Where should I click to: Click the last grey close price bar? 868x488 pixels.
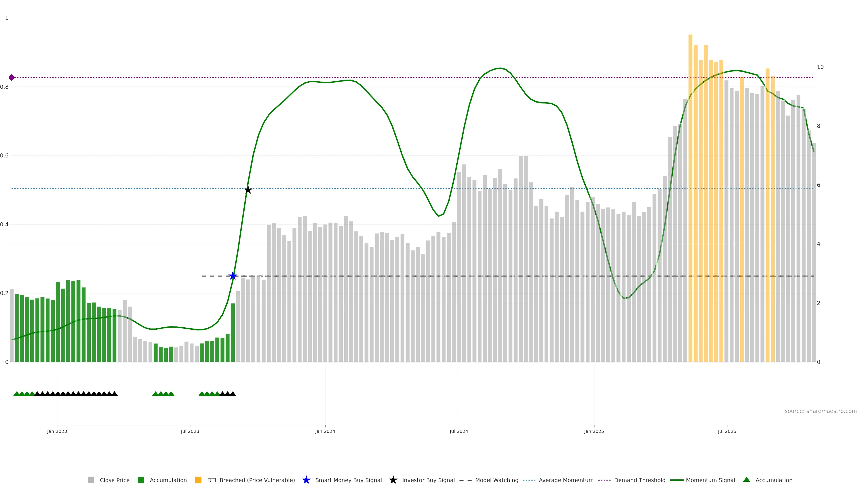pyautogui.click(x=814, y=253)
